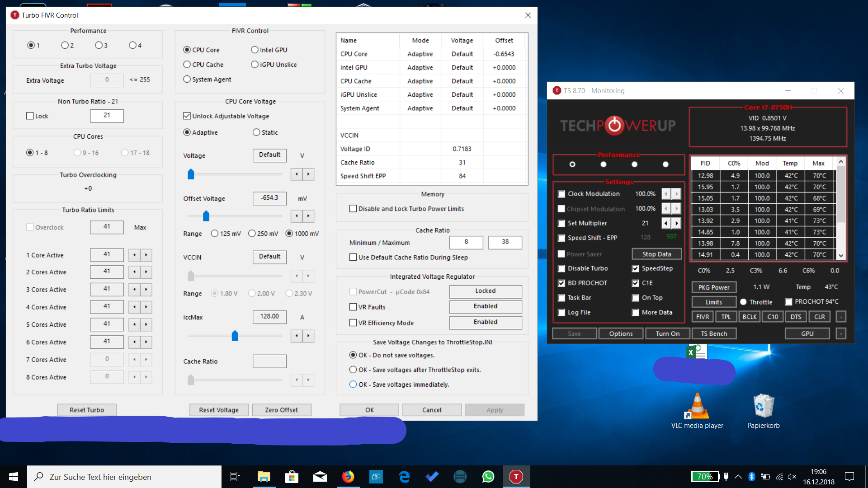Click the Zero Offset button
Screen dimensions: 868x488
tap(281, 410)
